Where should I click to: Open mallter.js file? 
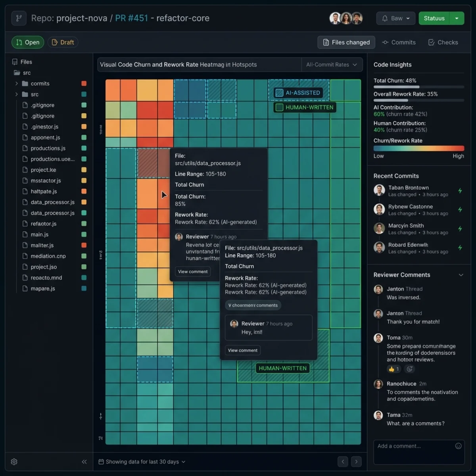42,245
